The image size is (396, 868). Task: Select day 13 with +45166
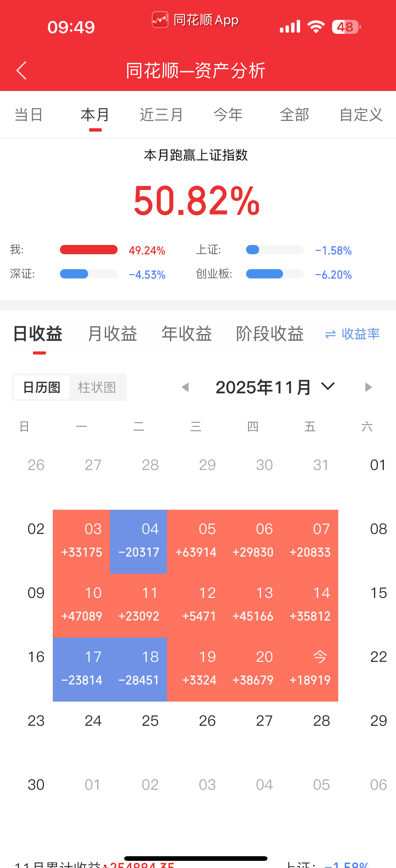(253, 605)
